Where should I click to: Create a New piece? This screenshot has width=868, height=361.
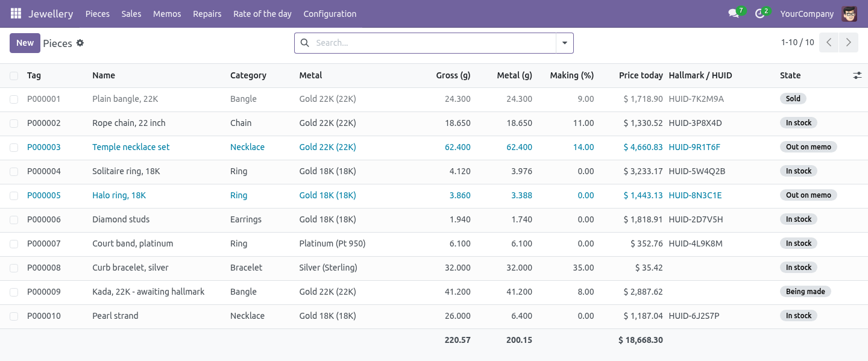[x=25, y=43]
